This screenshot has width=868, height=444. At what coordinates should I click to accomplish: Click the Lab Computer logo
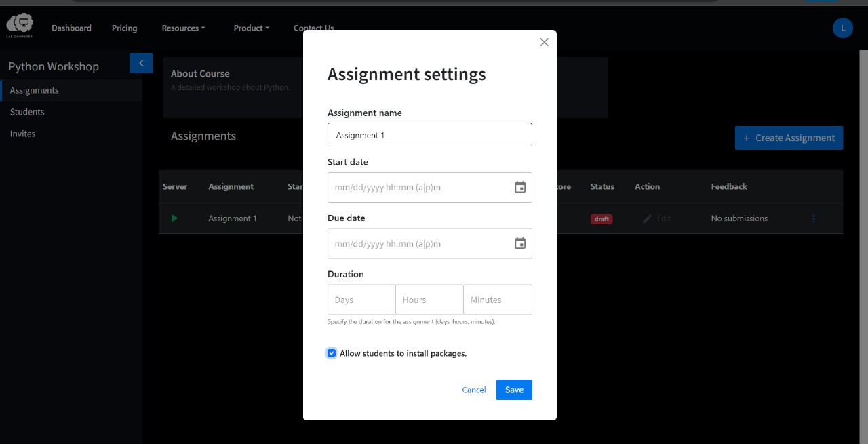(x=20, y=25)
